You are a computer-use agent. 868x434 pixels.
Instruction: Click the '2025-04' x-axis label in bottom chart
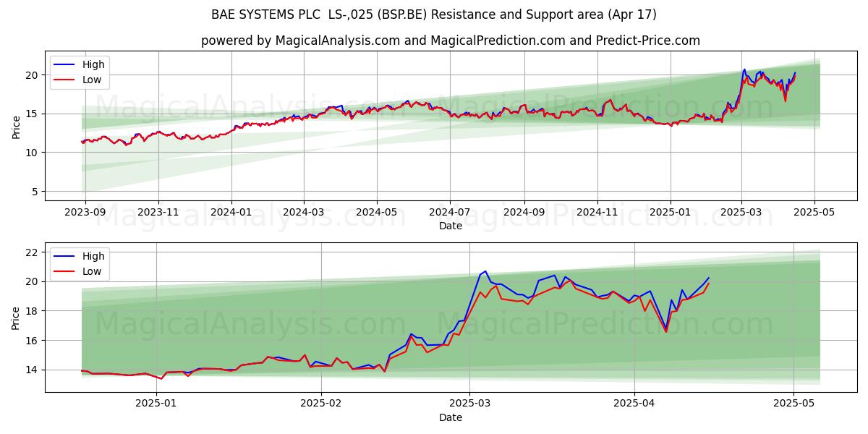[634, 405]
